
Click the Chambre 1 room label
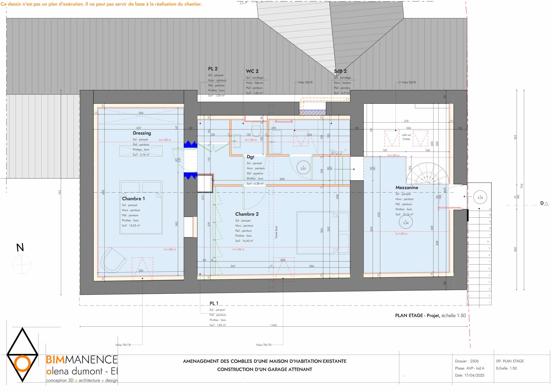click(x=133, y=199)
